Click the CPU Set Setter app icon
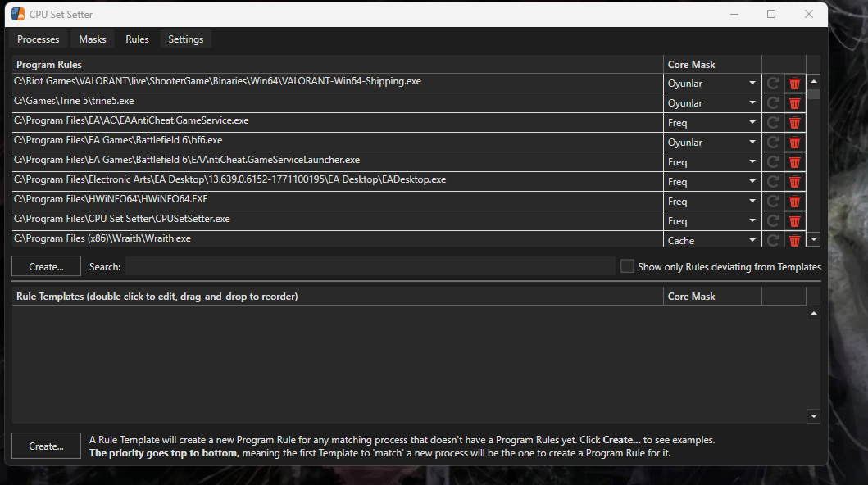The width and height of the screenshot is (868, 485). (x=18, y=15)
